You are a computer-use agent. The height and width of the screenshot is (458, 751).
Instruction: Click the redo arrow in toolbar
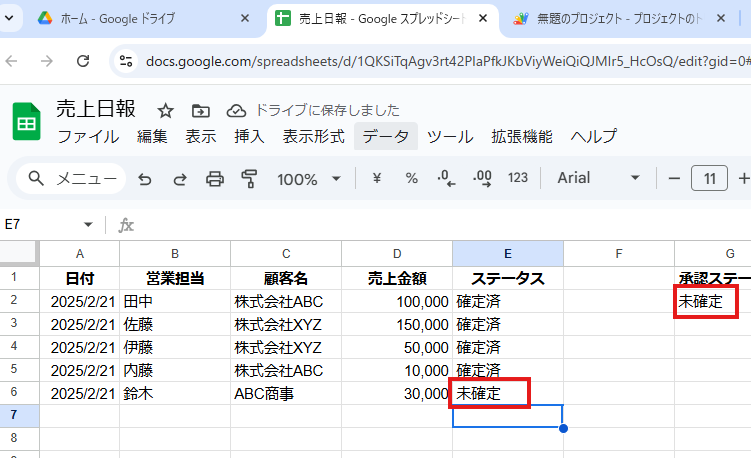coord(180,179)
